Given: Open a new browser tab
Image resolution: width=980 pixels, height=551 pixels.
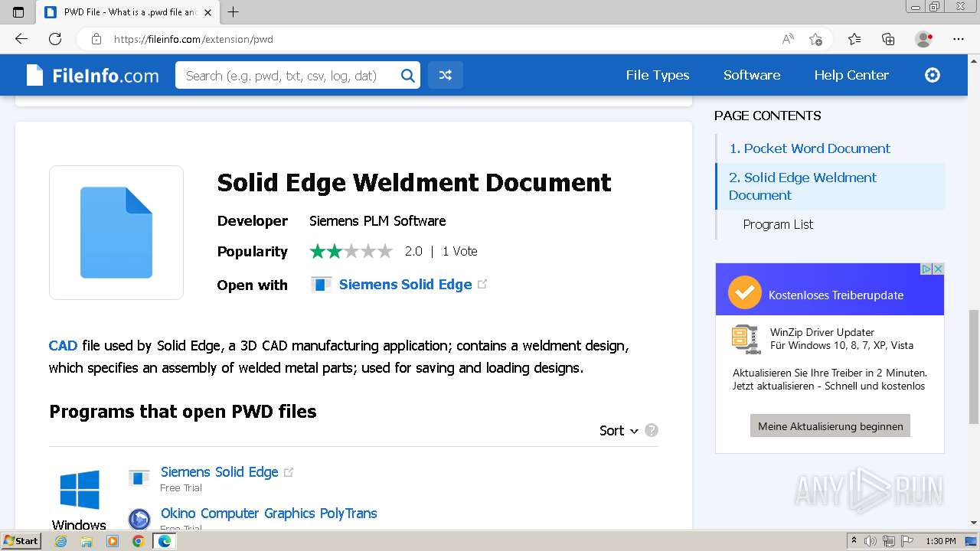Looking at the screenshot, I should (234, 12).
